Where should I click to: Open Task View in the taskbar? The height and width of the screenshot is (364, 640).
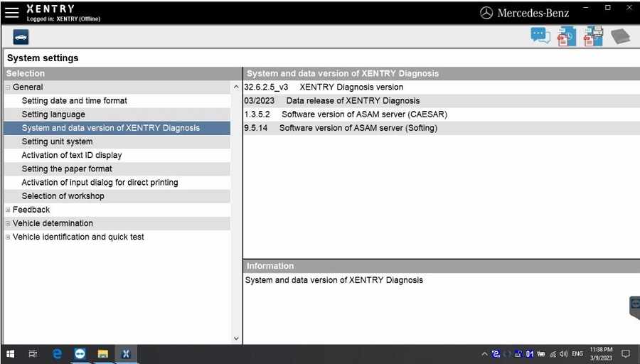click(33, 354)
